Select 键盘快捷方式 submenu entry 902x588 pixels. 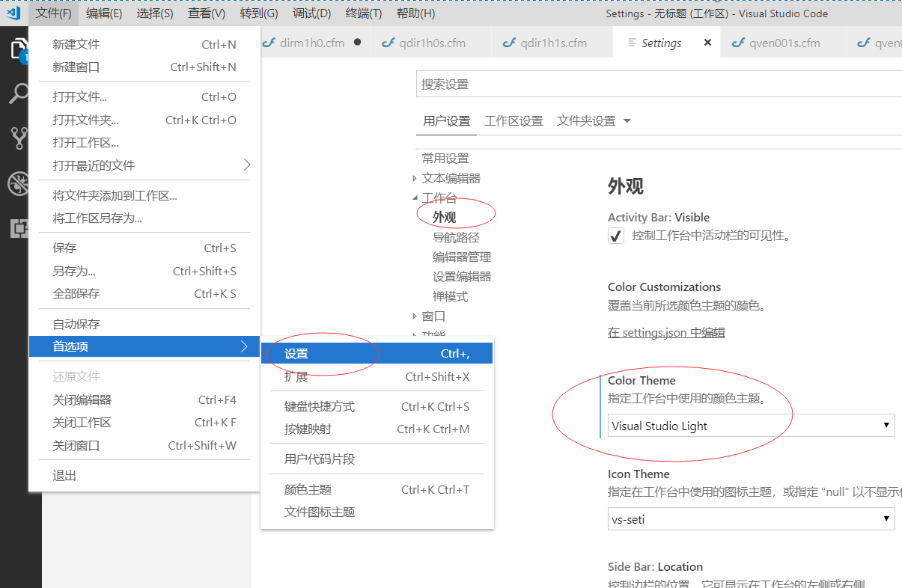point(377,406)
